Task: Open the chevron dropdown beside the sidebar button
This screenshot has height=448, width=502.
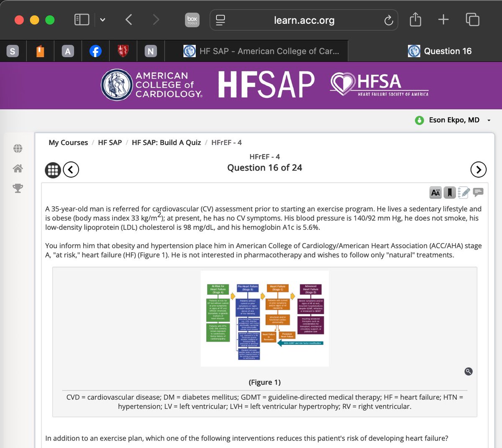Action: click(102, 20)
